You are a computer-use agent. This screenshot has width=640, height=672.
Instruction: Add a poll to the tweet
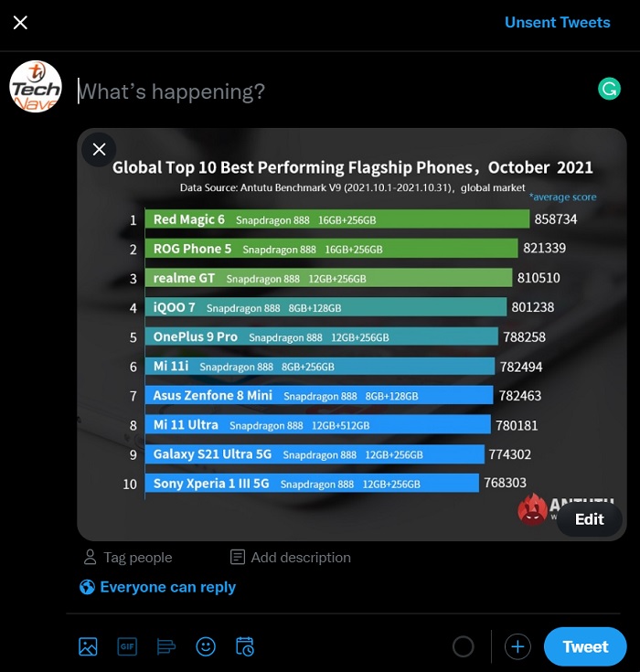click(166, 646)
